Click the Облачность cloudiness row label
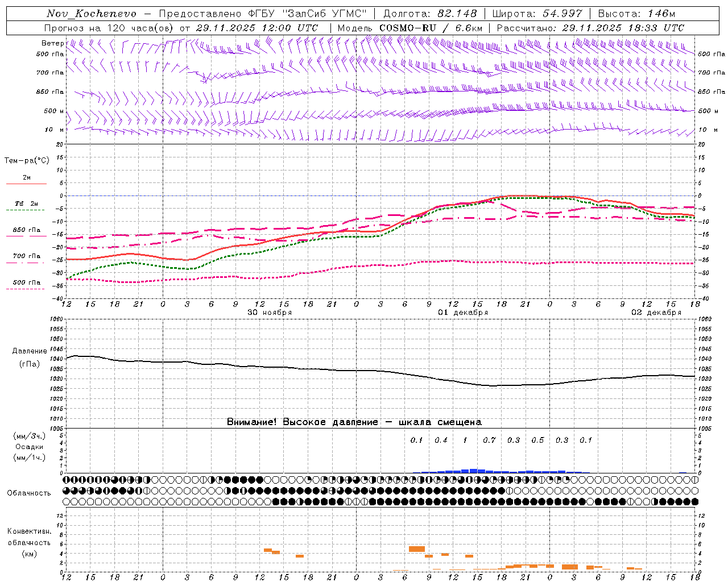728x582 pixels. tap(29, 493)
